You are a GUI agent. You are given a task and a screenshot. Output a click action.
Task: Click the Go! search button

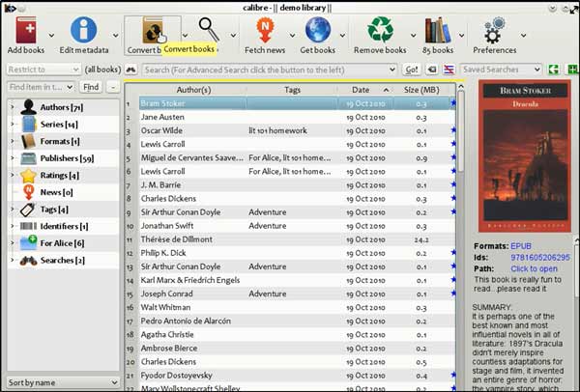coord(412,70)
